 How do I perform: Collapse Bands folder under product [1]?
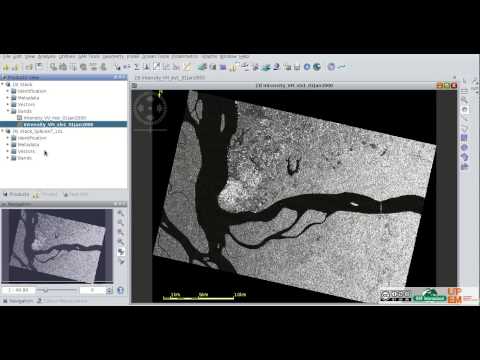click(8, 111)
